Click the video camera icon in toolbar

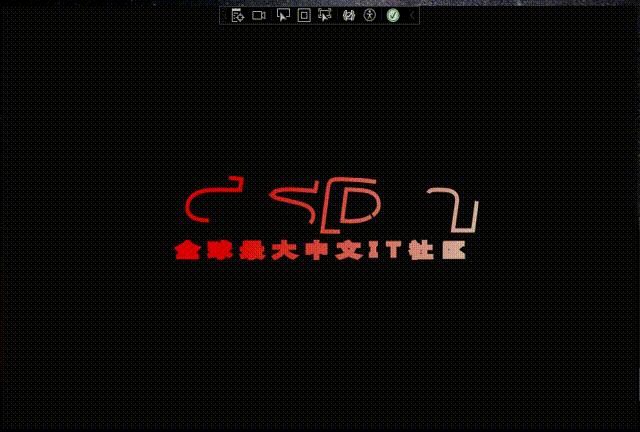[x=259, y=16]
